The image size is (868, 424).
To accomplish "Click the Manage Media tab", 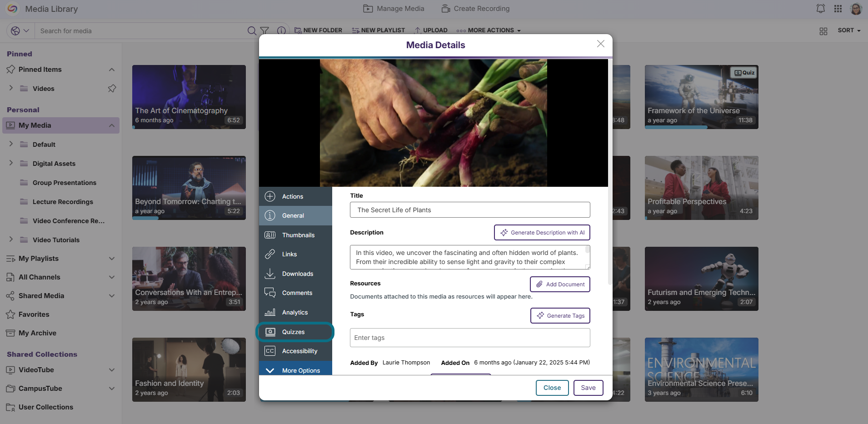I will [394, 9].
